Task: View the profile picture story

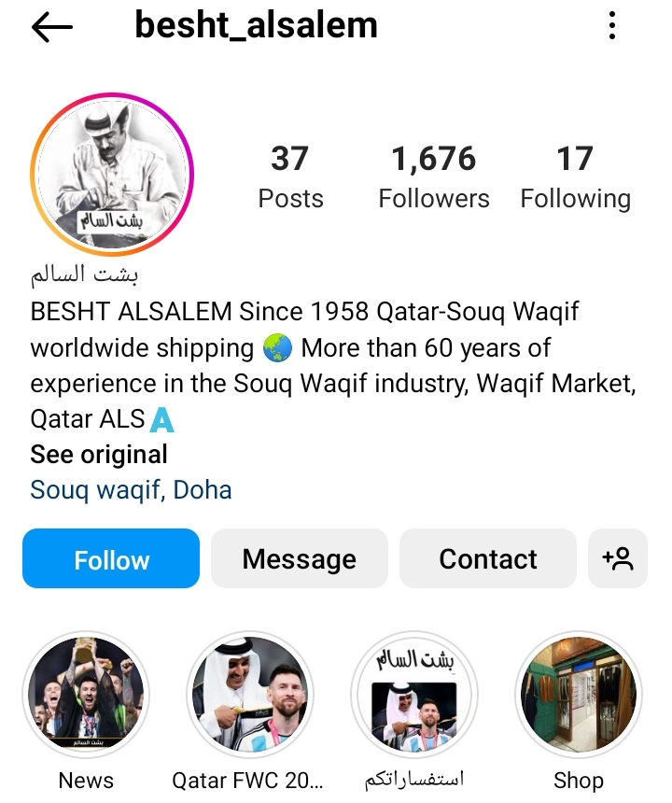Action: point(112,174)
